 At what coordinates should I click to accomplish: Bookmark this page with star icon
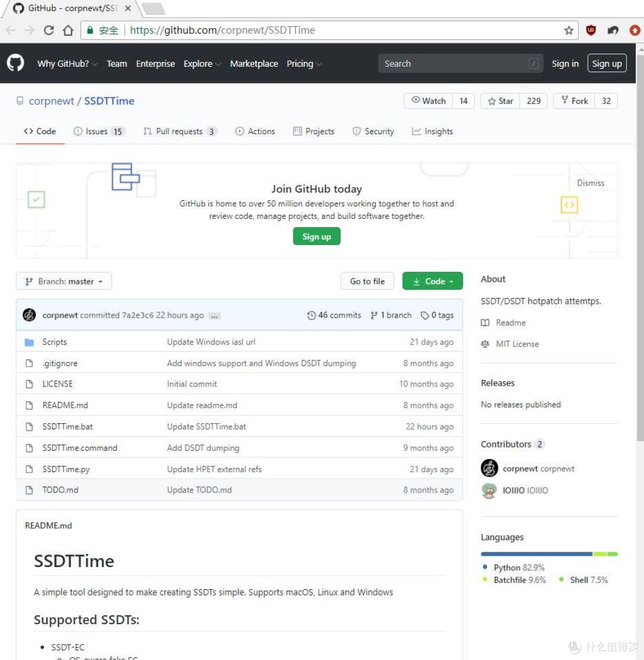coord(569,30)
